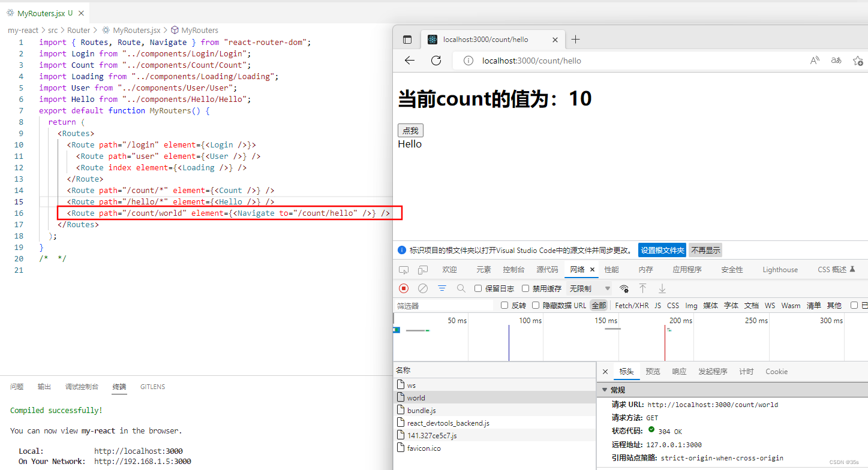Add page to favorites star icon

(x=858, y=61)
